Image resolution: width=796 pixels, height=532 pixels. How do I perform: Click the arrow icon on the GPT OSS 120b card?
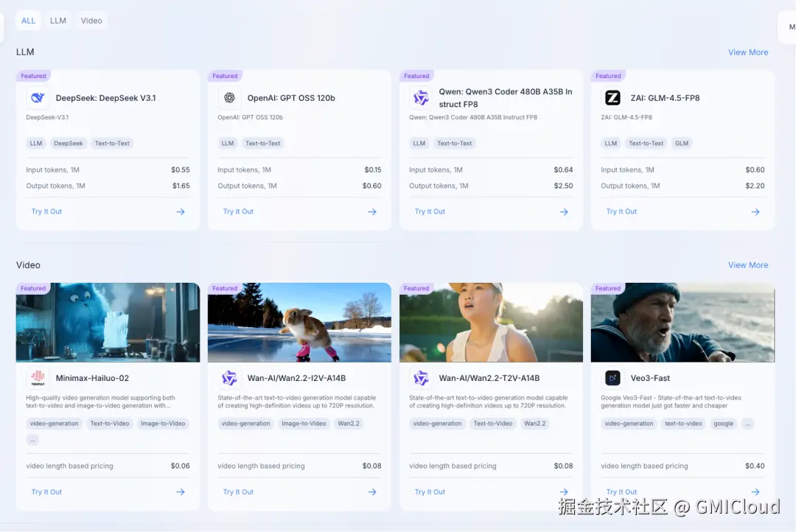(372, 211)
